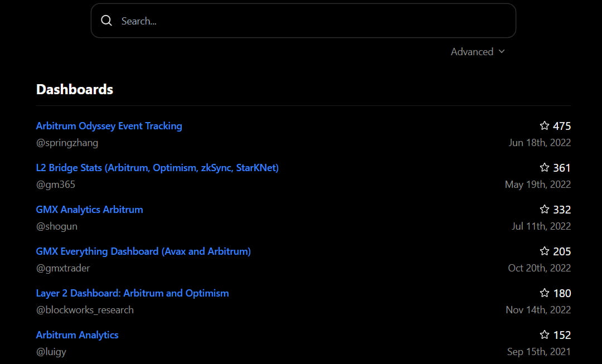Screen dimensions: 602x364
Task: Click star icon for GMX Analytics Arbitrum
Action: pyautogui.click(x=545, y=210)
